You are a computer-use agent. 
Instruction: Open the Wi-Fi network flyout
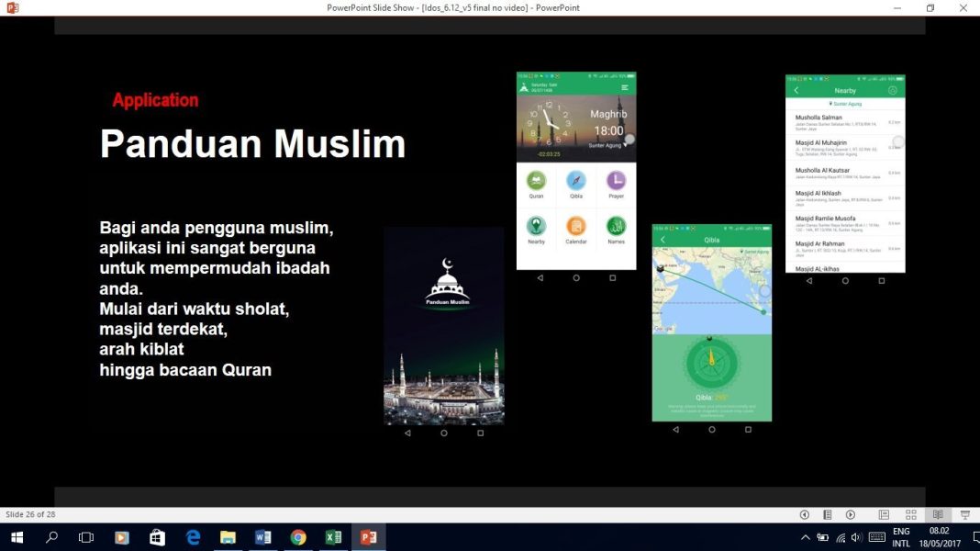click(841, 537)
